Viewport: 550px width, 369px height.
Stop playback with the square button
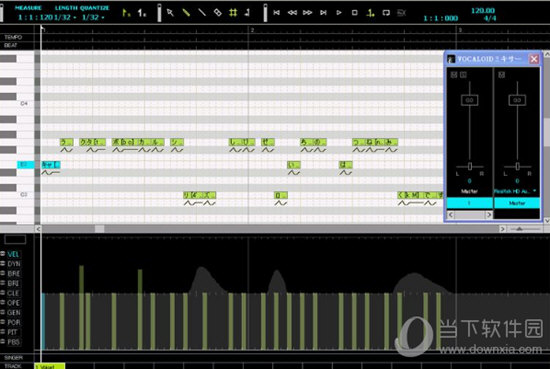355,13
